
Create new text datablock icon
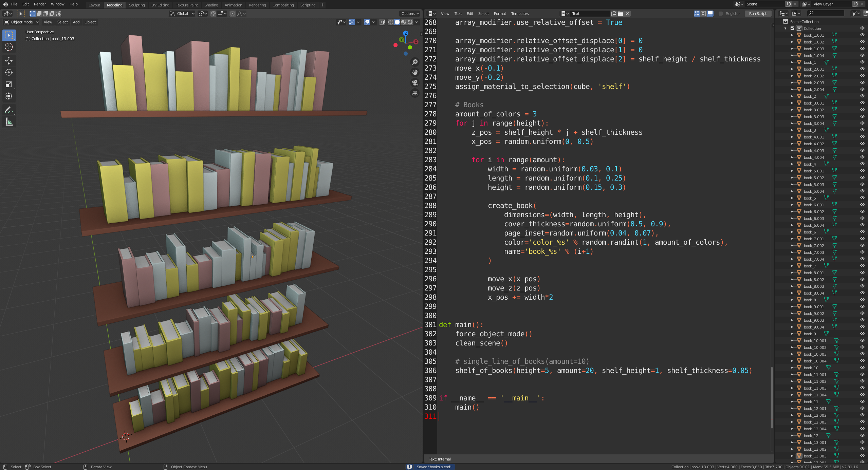pyautogui.click(x=614, y=14)
